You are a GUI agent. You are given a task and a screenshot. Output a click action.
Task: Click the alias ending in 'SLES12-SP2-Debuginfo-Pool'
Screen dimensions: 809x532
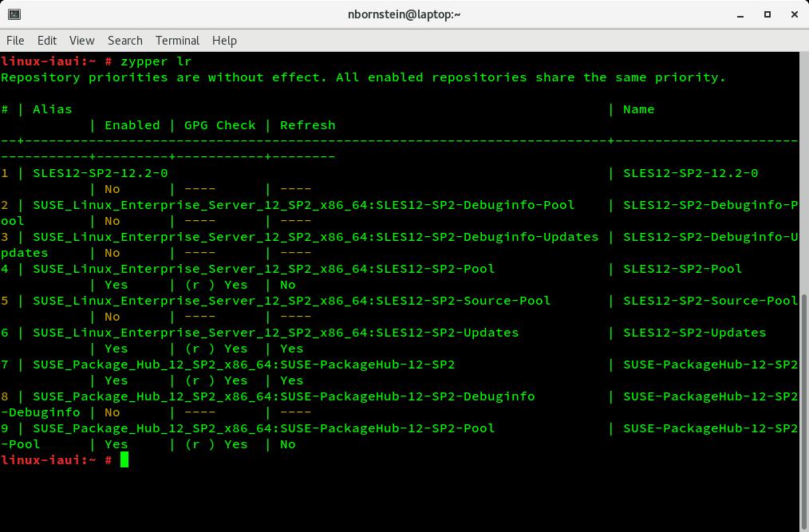303,205
